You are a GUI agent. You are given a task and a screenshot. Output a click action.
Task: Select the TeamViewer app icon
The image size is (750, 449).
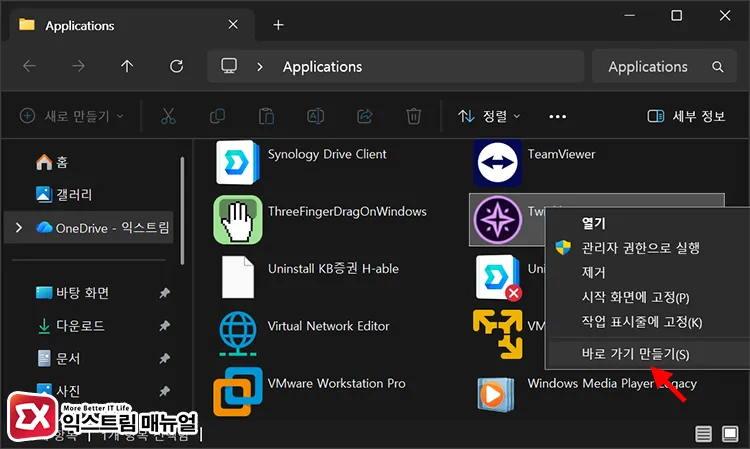pos(497,163)
